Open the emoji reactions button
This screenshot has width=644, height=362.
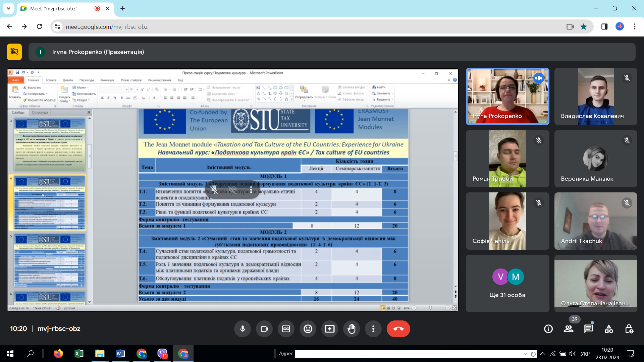[308, 329]
